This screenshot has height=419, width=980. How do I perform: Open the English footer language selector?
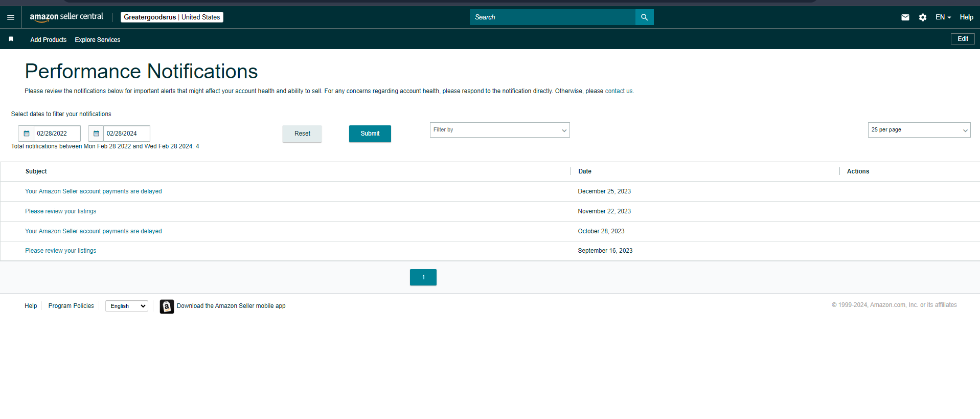[127, 306]
